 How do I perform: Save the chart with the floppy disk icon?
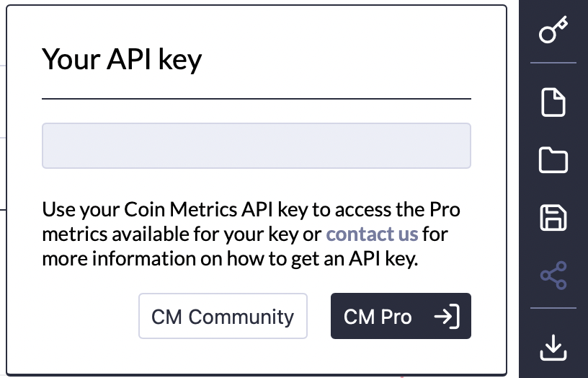(553, 218)
